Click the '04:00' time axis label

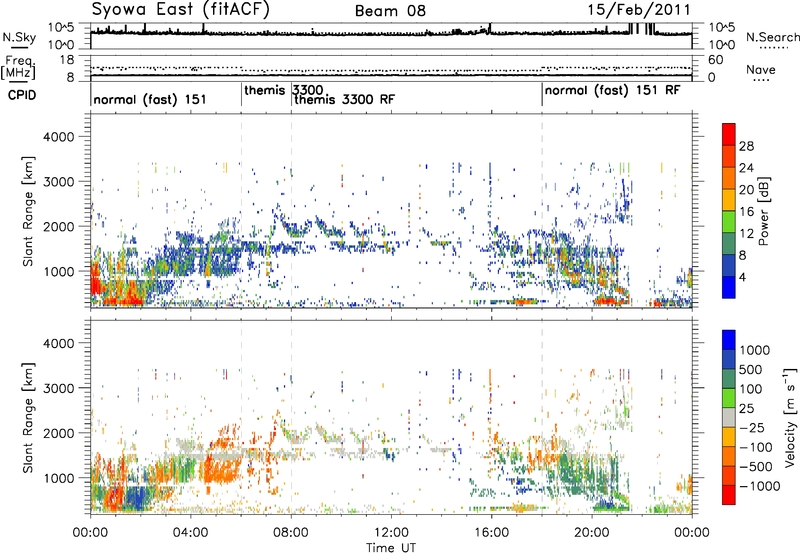coord(191,533)
